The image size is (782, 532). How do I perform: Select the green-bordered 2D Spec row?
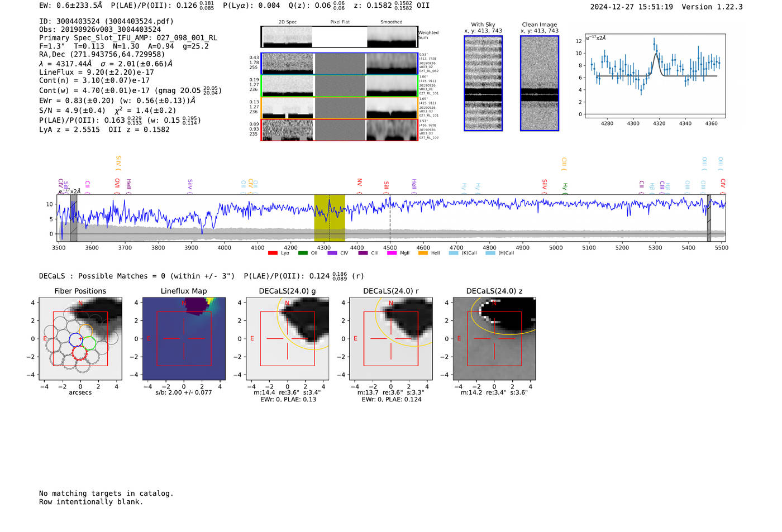click(339, 85)
